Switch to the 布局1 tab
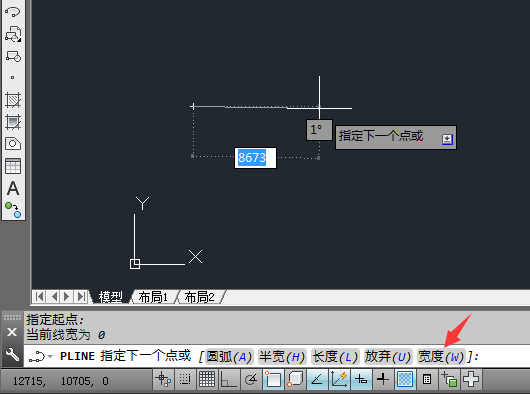This screenshot has height=394, width=530. click(153, 297)
